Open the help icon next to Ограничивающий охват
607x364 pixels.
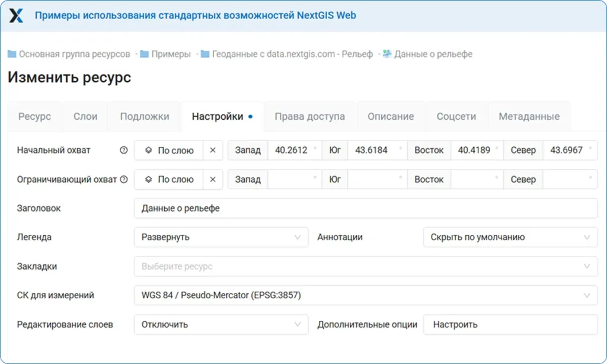tap(125, 178)
